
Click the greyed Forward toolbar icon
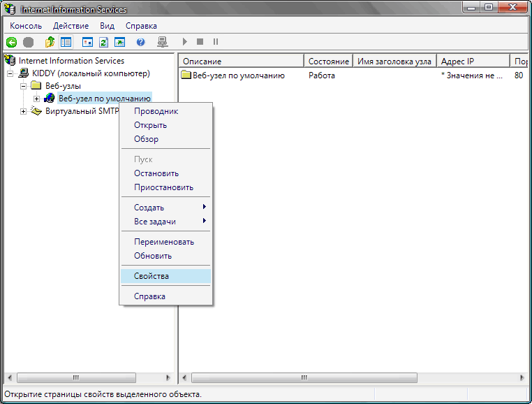pyautogui.click(x=28, y=42)
